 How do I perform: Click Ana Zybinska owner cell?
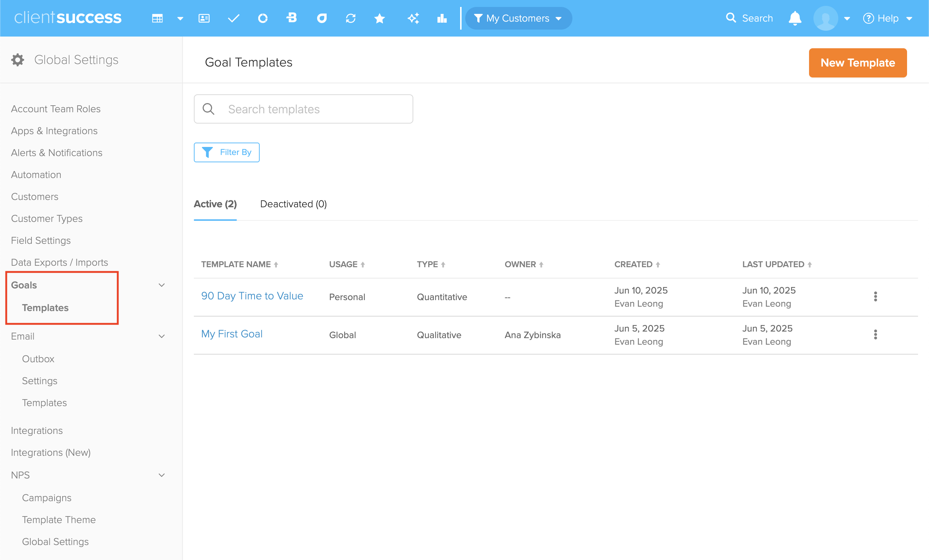coord(533,335)
